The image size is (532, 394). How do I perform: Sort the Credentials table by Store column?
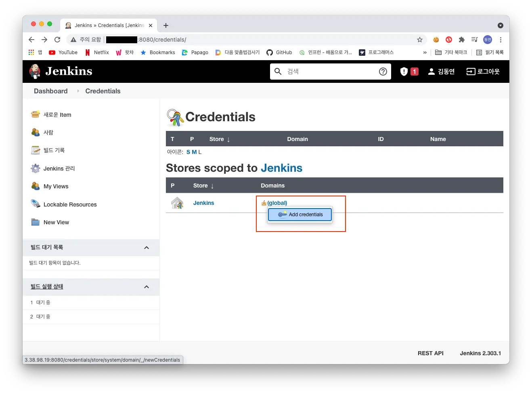click(220, 139)
